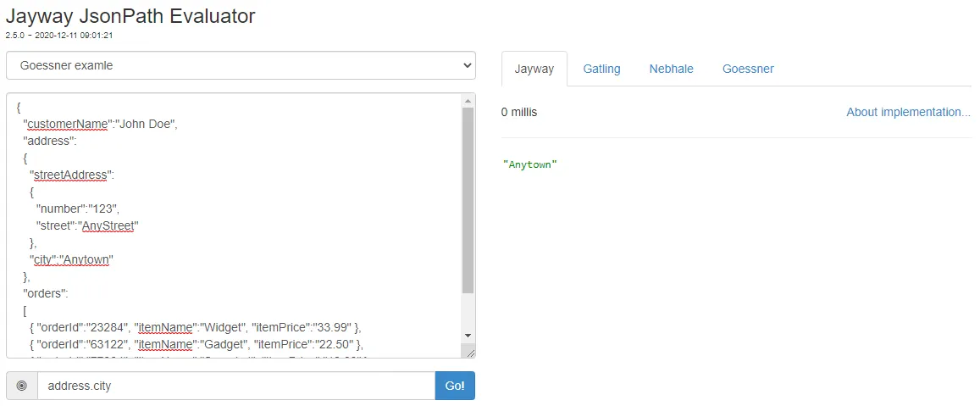Click the target icon beside the path input

(22, 386)
